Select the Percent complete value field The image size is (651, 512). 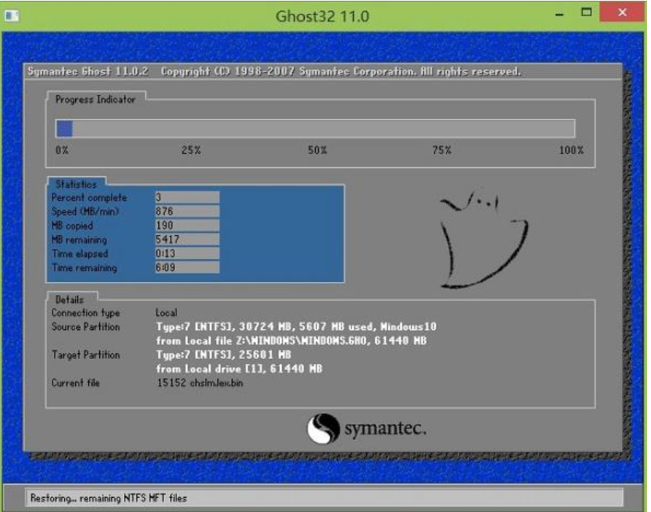click(x=186, y=198)
